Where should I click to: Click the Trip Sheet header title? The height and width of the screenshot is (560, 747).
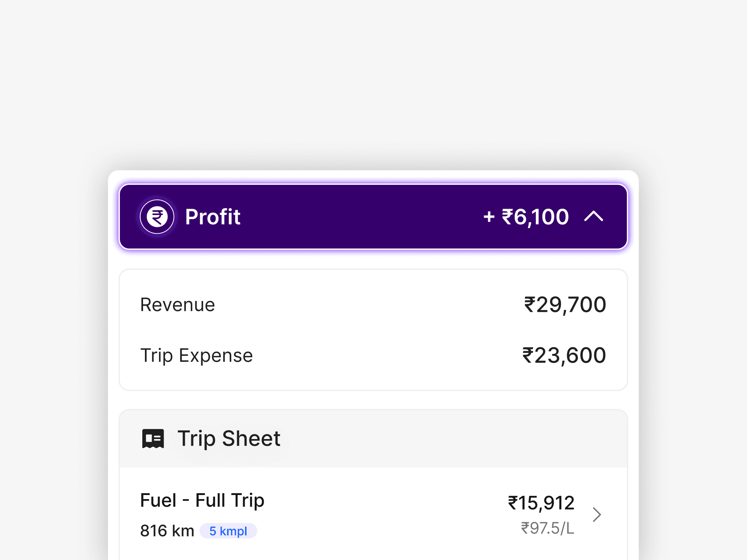(x=229, y=438)
